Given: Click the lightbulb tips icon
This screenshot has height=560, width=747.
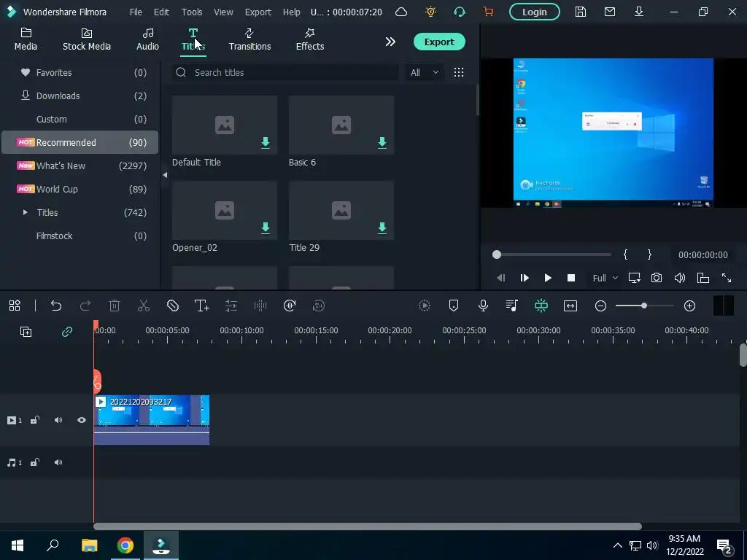Looking at the screenshot, I should 430,12.
